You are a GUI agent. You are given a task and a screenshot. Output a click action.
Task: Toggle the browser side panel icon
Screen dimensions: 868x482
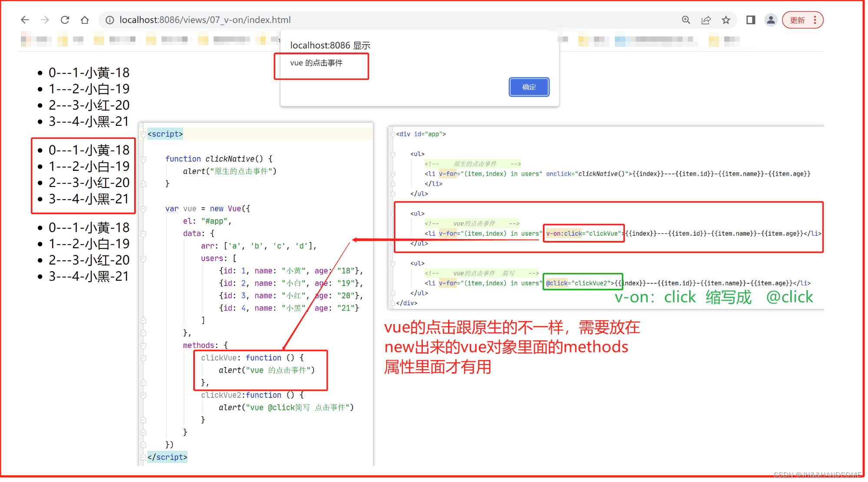coord(751,20)
